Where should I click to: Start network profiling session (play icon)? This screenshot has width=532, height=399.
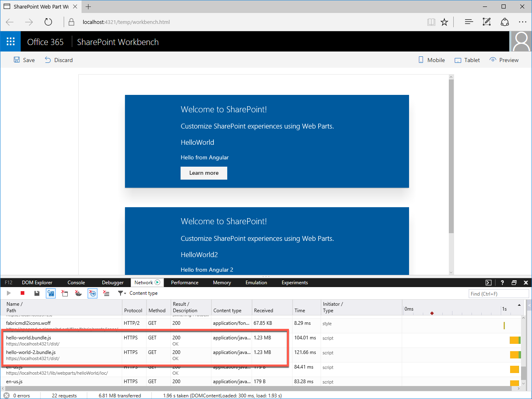point(9,293)
